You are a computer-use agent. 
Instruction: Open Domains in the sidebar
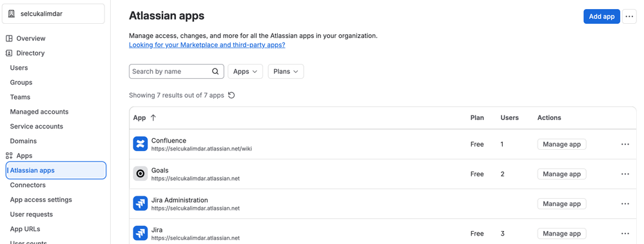[23, 141]
